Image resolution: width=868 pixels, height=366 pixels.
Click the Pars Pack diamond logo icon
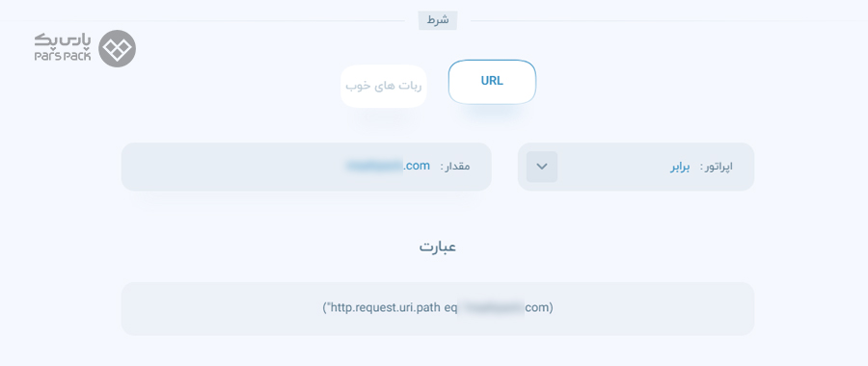point(118,49)
